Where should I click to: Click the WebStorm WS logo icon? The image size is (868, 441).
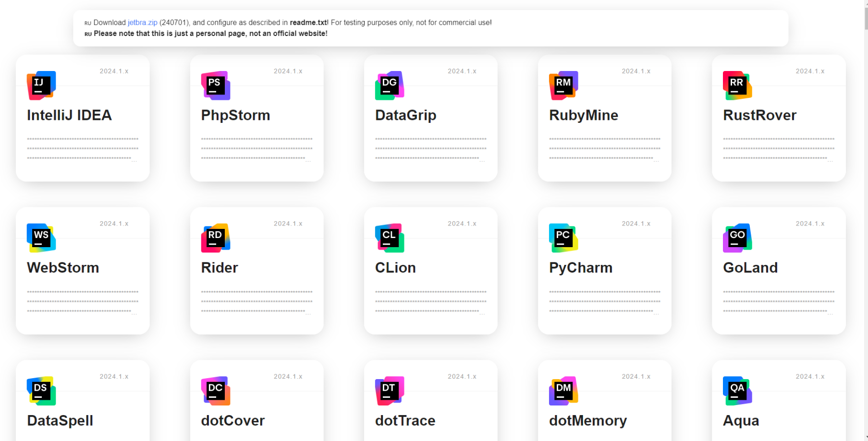click(41, 238)
